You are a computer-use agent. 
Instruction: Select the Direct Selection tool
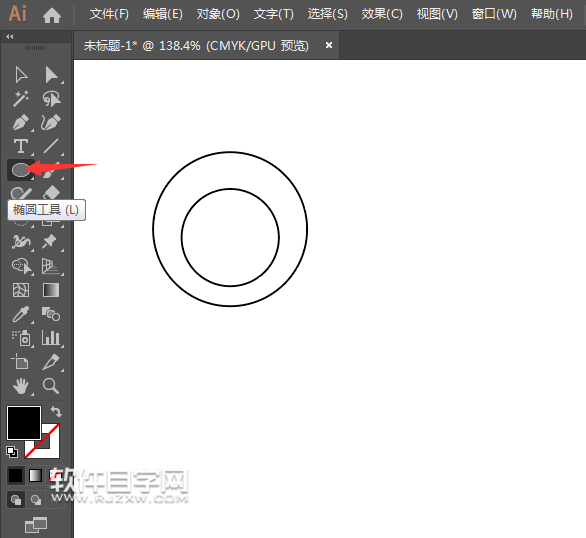tap(51, 75)
